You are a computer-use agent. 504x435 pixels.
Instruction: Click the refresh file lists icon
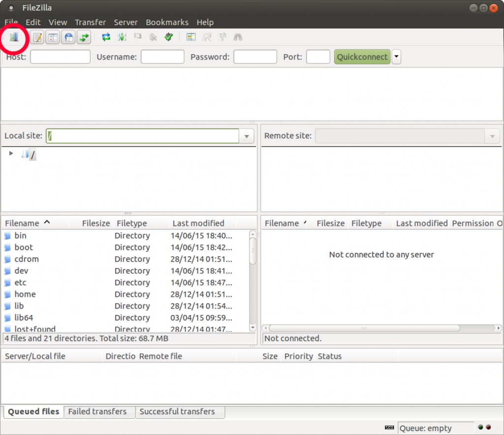[106, 37]
